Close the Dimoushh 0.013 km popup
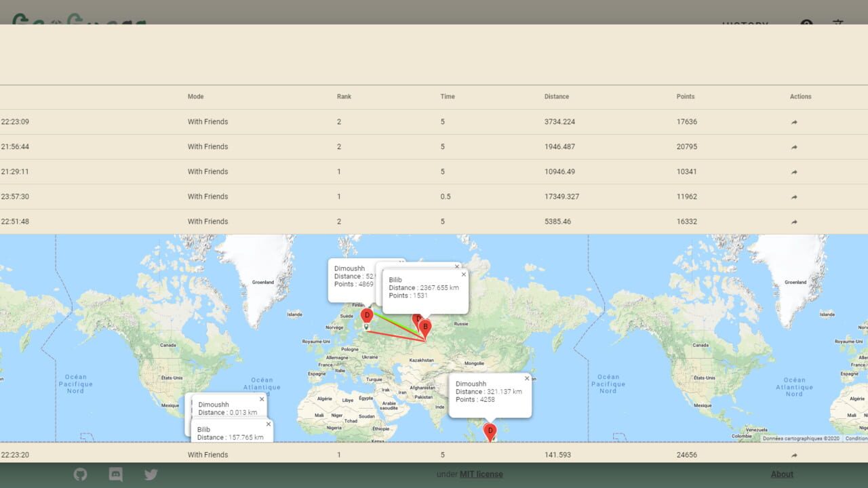Screen dimensions: 868x488 [x=262, y=399]
